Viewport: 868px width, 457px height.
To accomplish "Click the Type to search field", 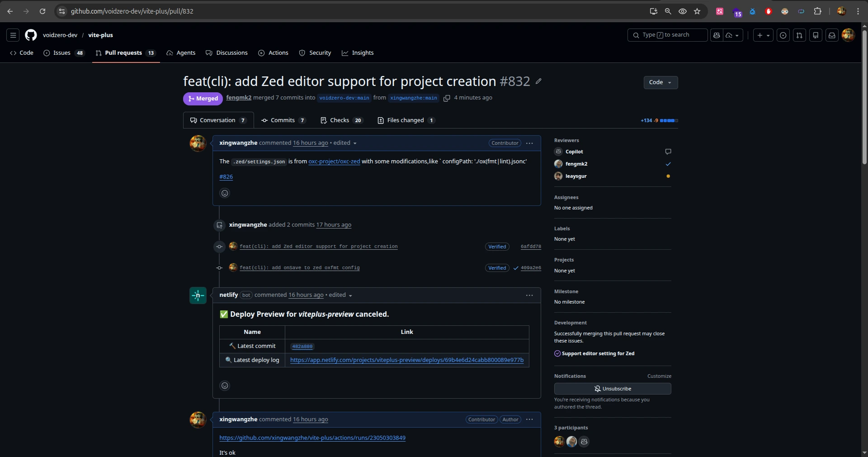I will coord(667,35).
